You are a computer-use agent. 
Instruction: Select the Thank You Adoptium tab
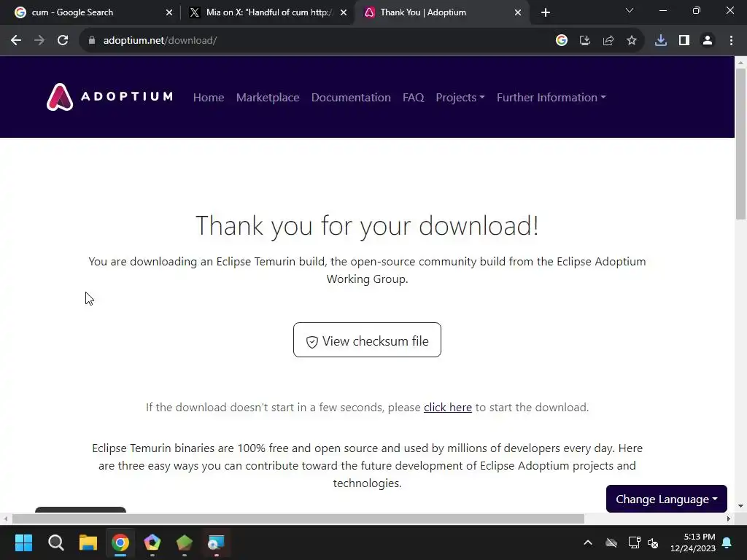click(x=441, y=12)
